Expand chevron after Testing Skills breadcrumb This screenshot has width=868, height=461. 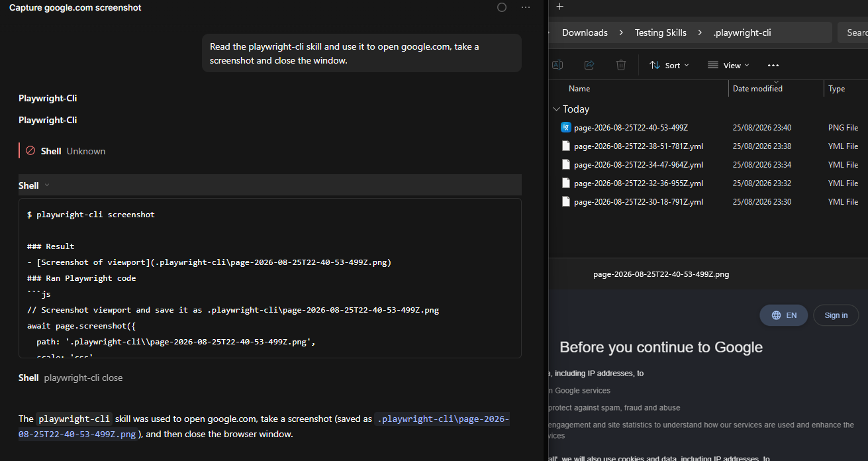(x=700, y=32)
